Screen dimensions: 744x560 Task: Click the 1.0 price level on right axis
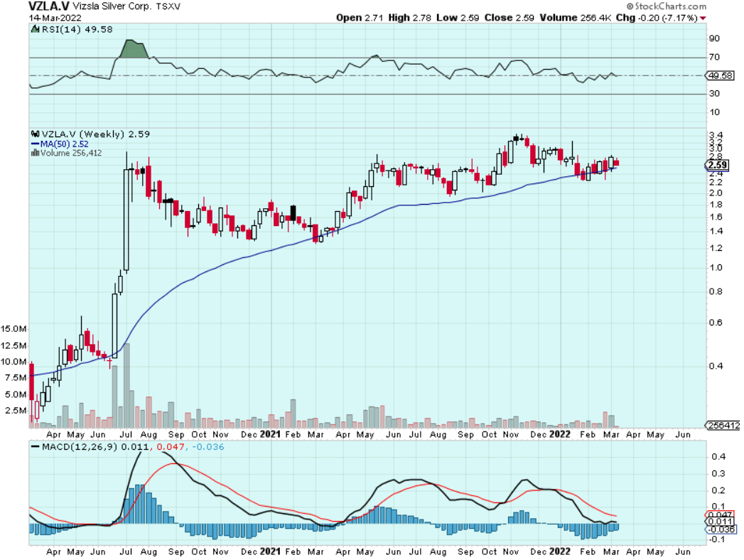pos(716,268)
